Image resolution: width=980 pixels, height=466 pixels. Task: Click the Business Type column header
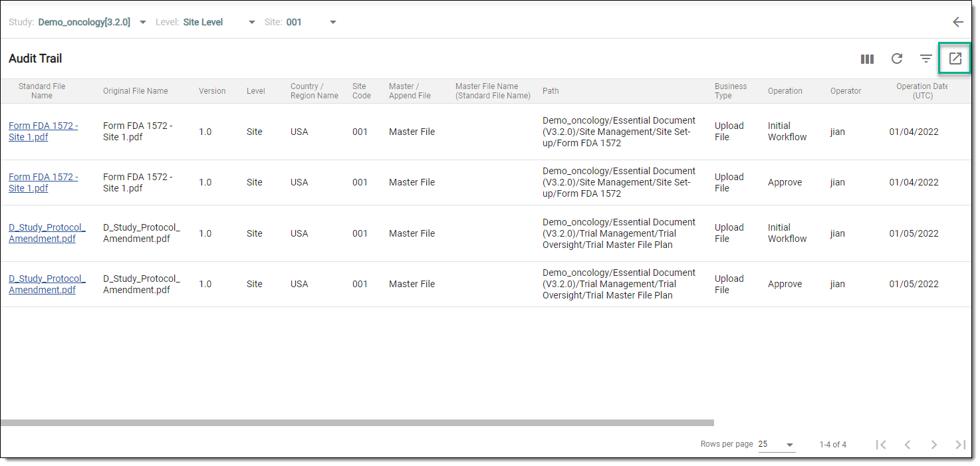pos(731,91)
